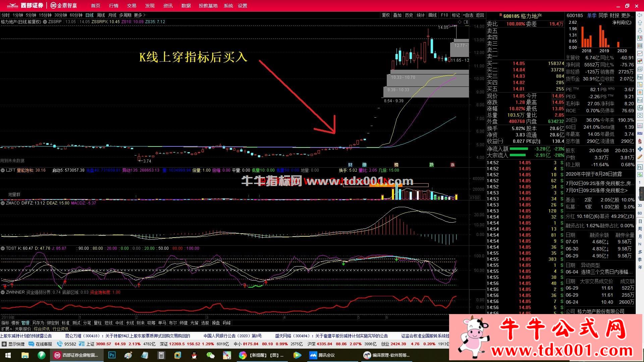Open 在线客服 chat icon
Viewport: 644px width, 362px height.
31,344
